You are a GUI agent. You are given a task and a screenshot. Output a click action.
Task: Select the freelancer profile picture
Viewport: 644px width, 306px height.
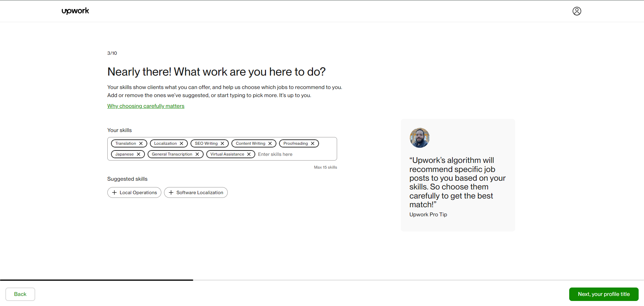419,138
